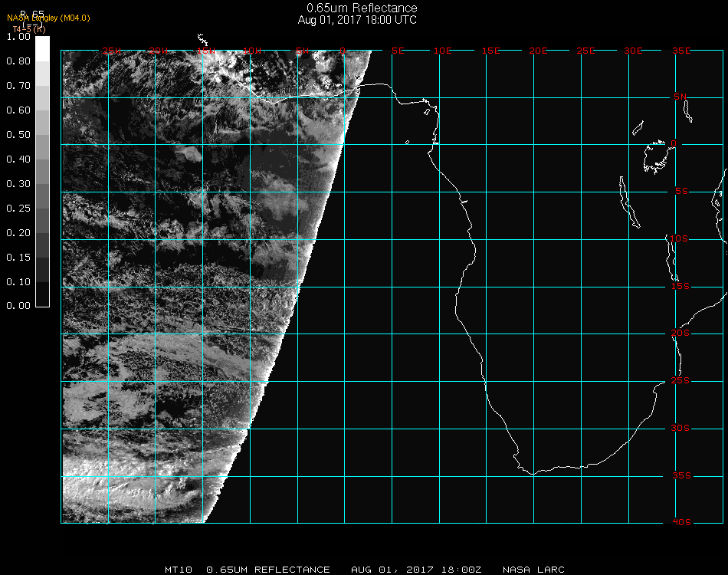Click the 0.60 colorbar value
The height and width of the screenshot is (575, 728).
point(18,110)
